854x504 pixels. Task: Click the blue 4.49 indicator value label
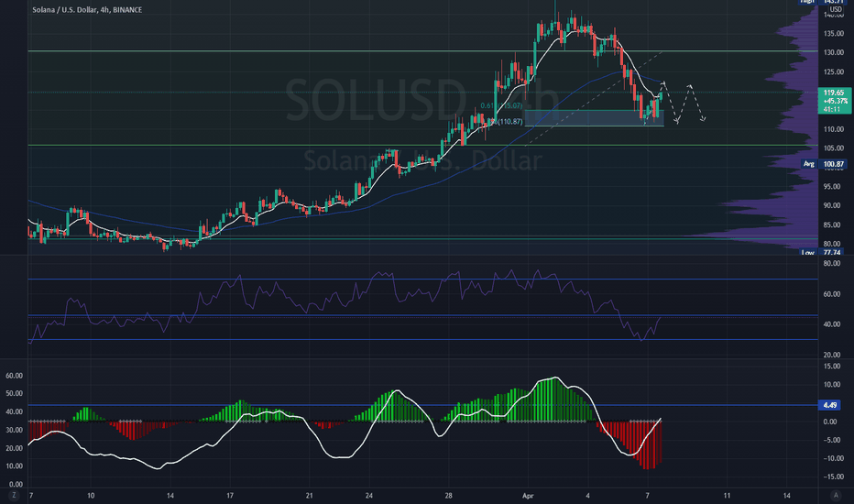[830, 405]
